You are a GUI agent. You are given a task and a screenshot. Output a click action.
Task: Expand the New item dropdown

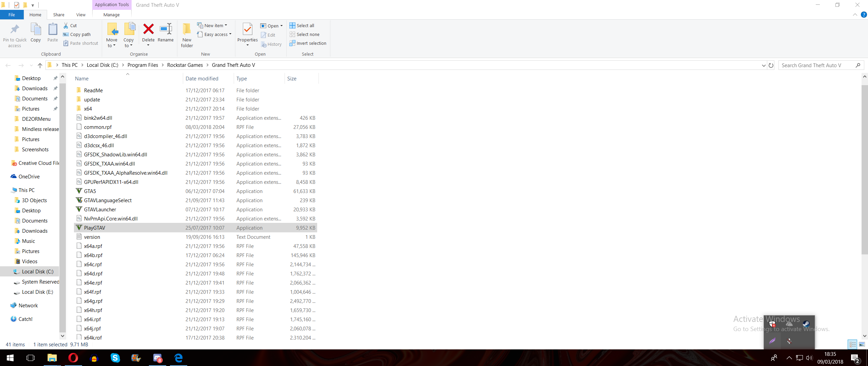pos(226,25)
